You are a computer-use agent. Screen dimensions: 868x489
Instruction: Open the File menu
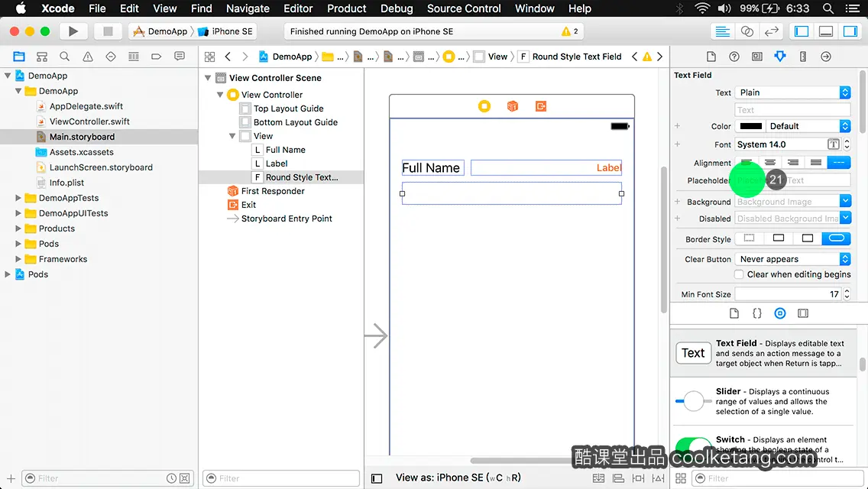(97, 8)
